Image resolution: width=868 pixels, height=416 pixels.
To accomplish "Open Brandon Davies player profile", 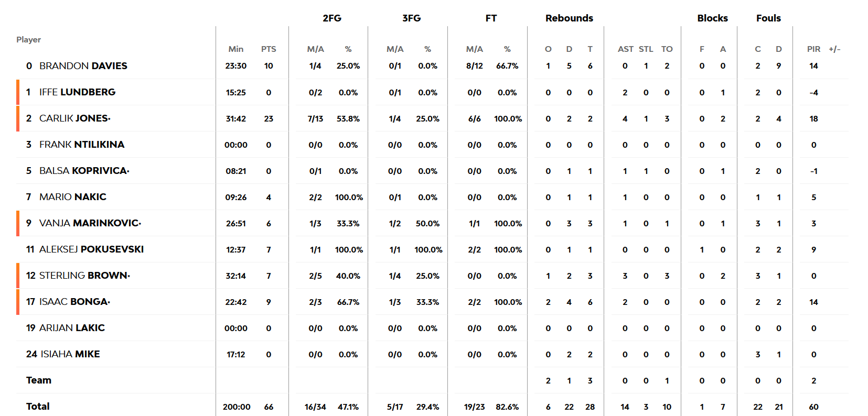I will (x=83, y=66).
